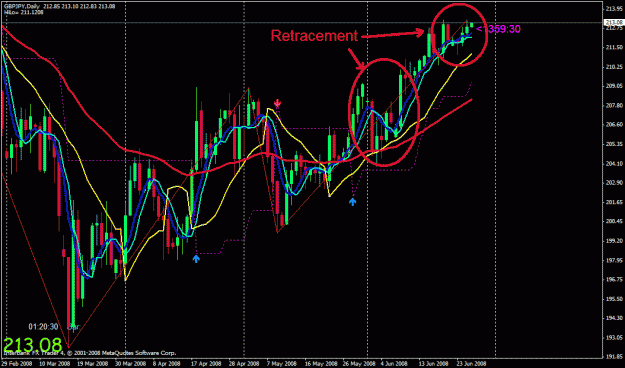Viewport: 625px width, 368px height.
Task: Click the 204.10 price axis label
Action: click(x=614, y=163)
